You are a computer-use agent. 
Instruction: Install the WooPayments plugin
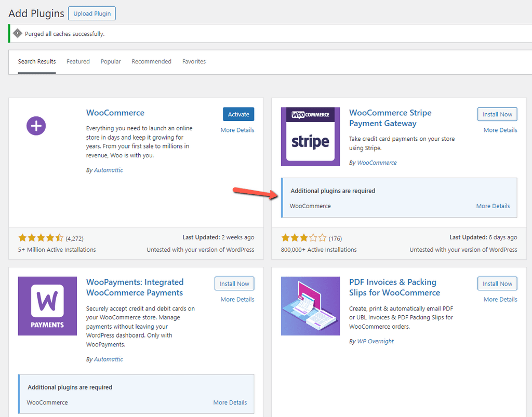(x=234, y=283)
